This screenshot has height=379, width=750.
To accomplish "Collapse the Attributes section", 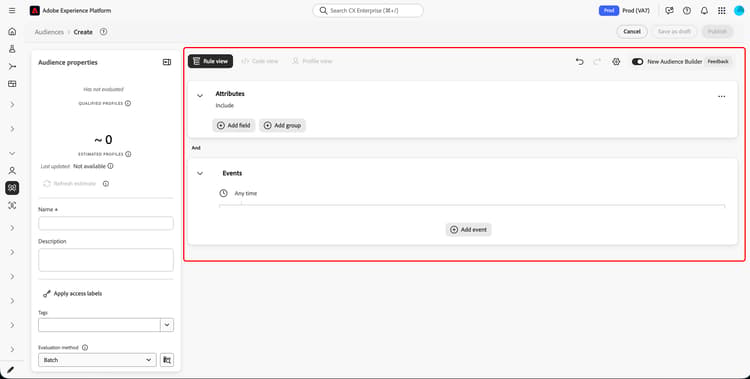I will [200, 96].
